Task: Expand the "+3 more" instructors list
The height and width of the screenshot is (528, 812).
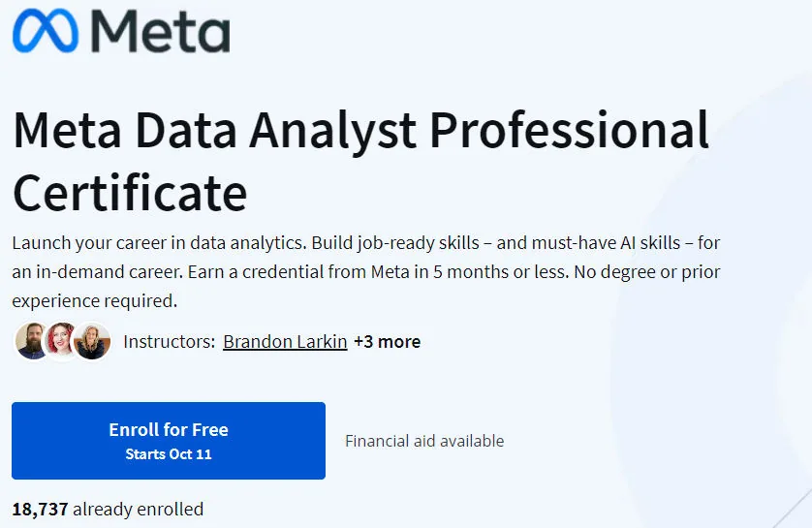Action: pos(387,342)
